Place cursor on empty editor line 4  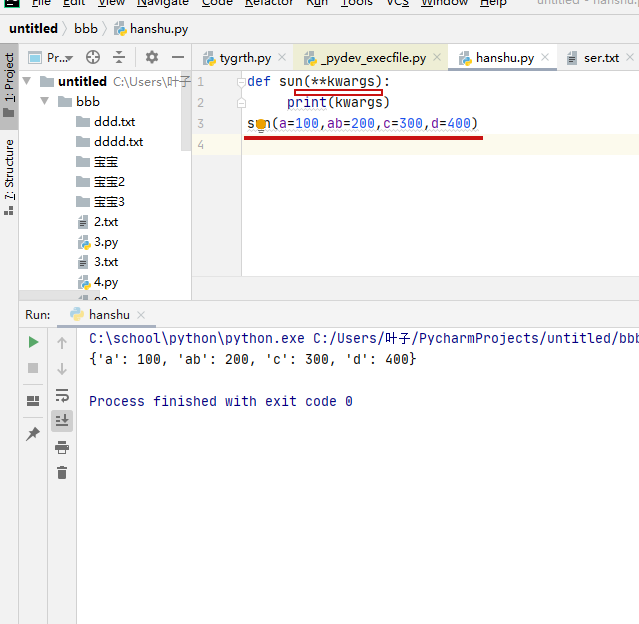(x=440, y=144)
